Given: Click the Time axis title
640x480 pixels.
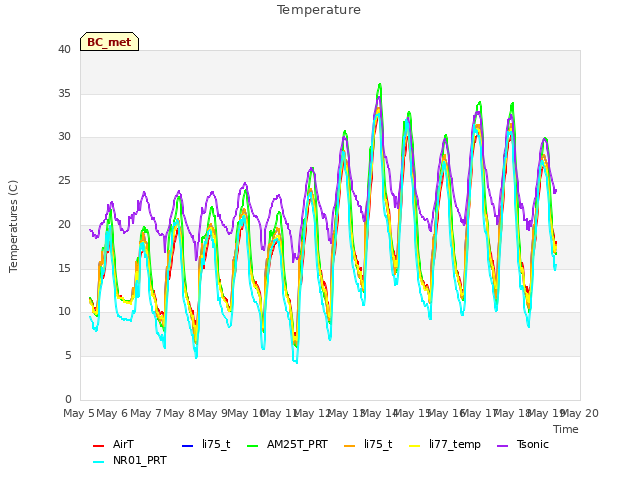Looking at the screenshot, I should 566,429.
